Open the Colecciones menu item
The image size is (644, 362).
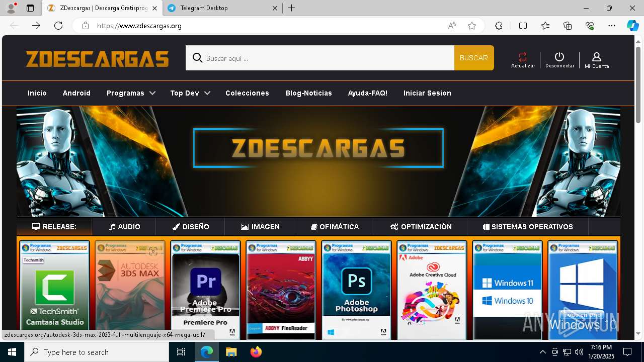pos(247,93)
